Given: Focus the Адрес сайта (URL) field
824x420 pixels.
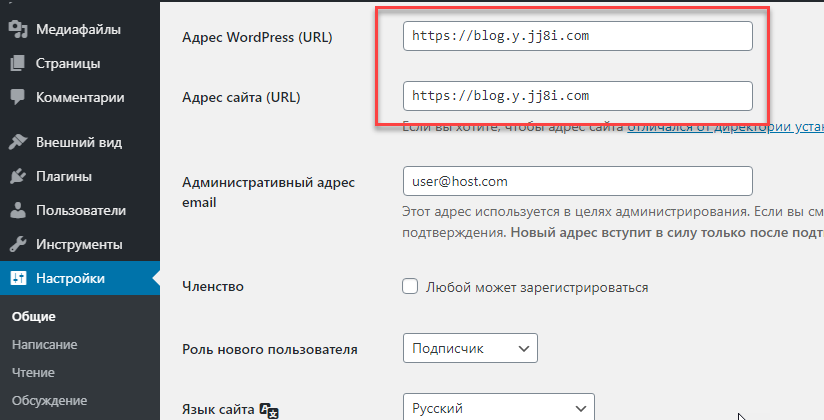Looking at the screenshot, I should tap(578, 96).
